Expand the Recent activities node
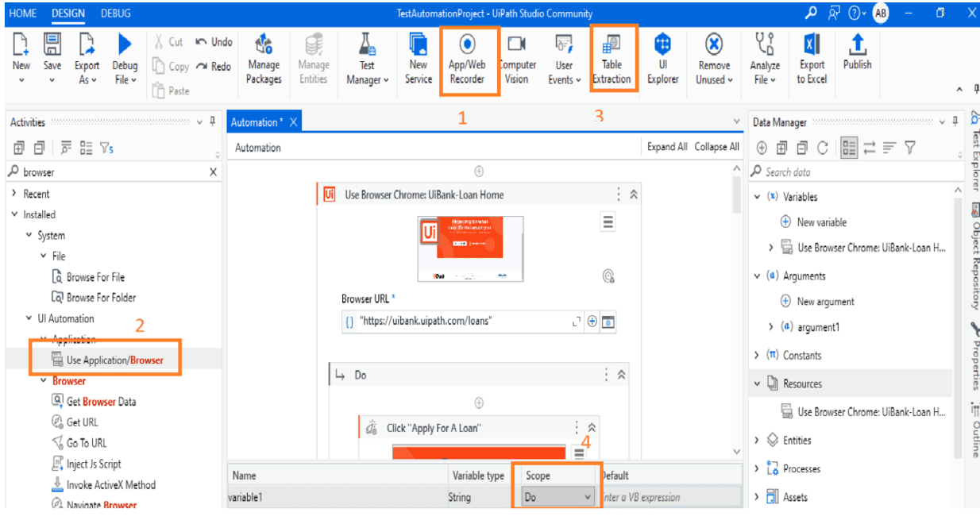 click(x=14, y=194)
